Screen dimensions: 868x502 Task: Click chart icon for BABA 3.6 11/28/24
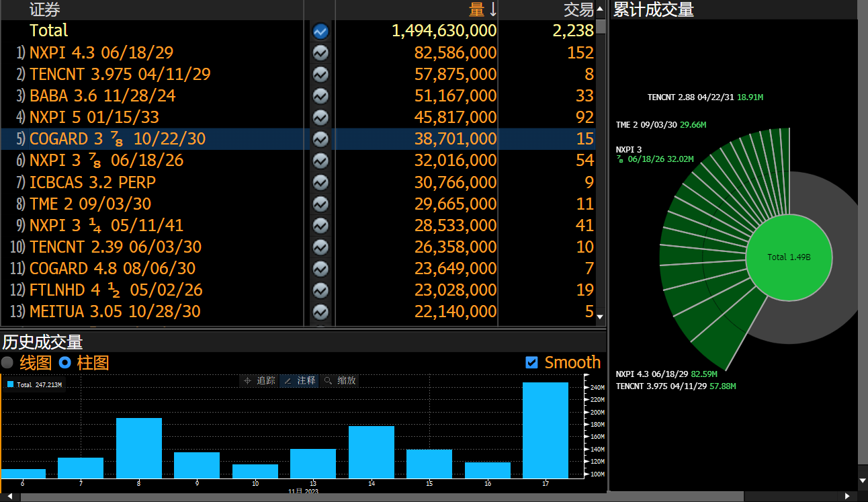(320, 95)
